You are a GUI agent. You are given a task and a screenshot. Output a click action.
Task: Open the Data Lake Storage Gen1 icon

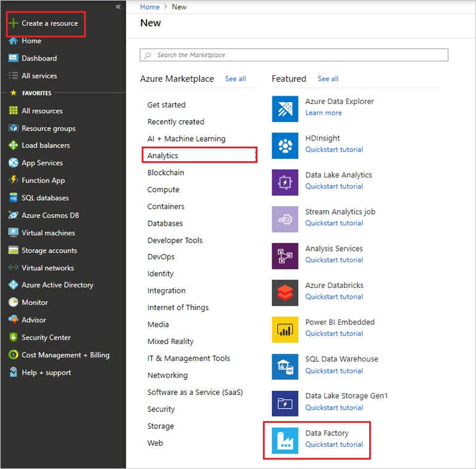click(x=285, y=403)
